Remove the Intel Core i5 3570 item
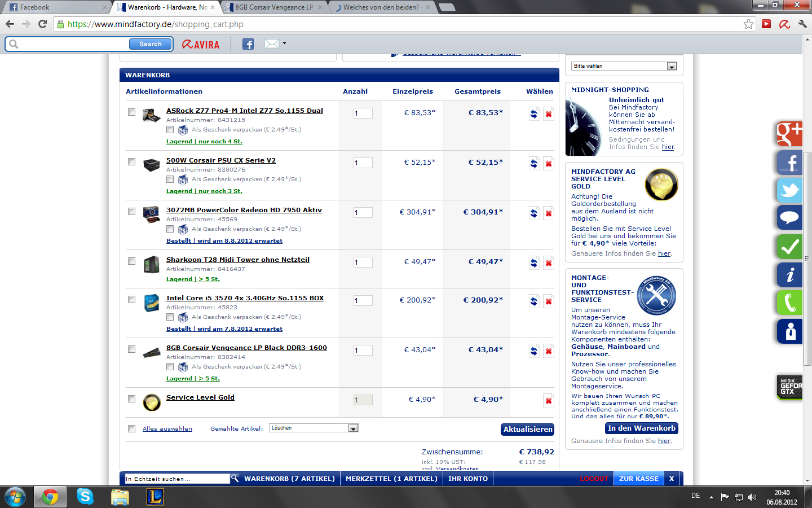The width and height of the screenshot is (812, 508). (x=548, y=301)
